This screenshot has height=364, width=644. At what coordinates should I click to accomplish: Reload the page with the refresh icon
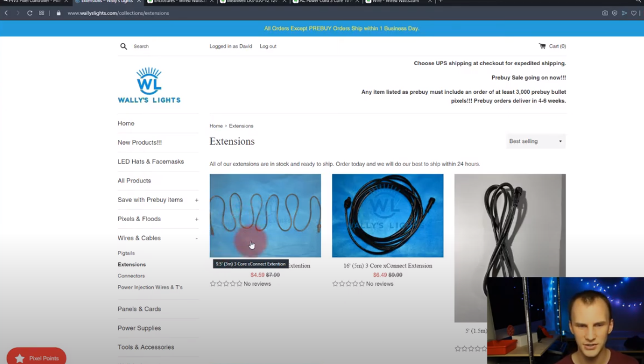pyautogui.click(x=29, y=13)
